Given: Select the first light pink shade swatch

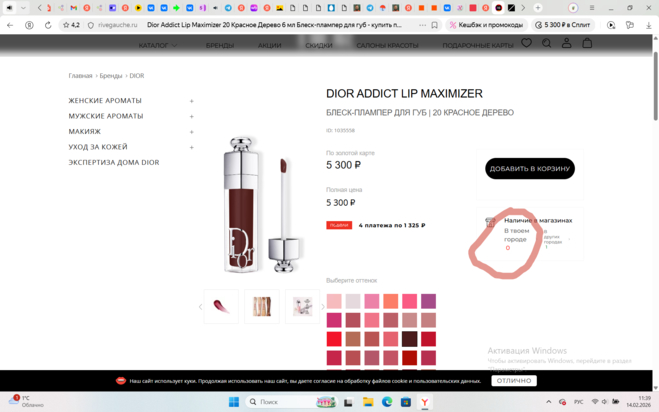Looking at the screenshot, I should (334, 301).
